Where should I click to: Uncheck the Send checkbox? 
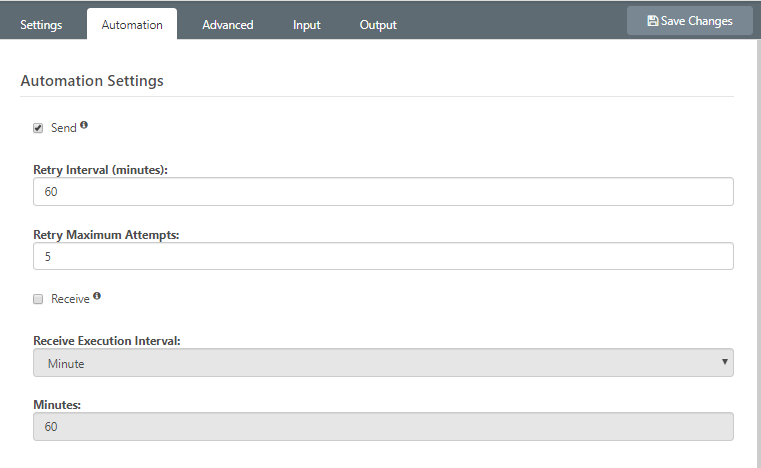pyautogui.click(x=38, y=128)
